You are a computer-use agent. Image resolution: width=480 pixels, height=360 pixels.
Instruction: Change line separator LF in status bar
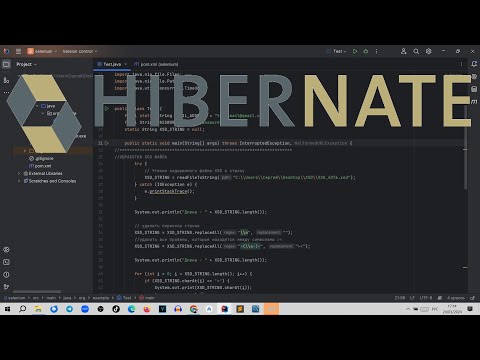coord(412,298)
